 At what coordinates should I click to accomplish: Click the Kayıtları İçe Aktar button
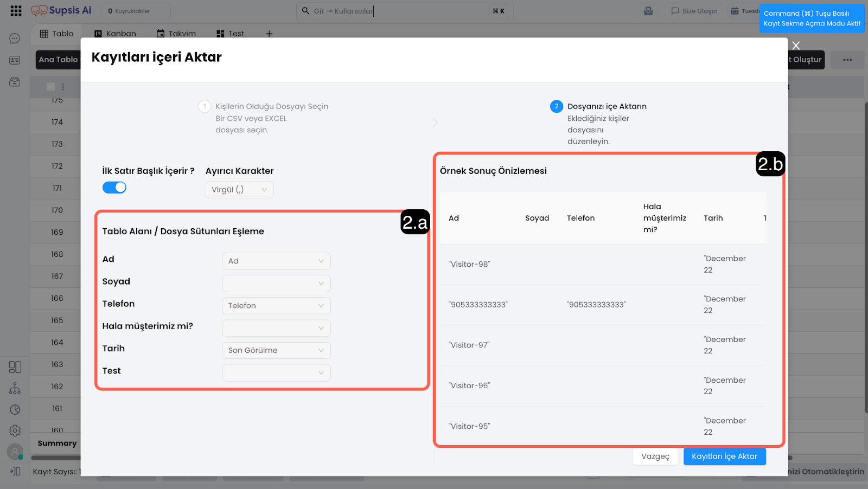[x=724, y=456]
